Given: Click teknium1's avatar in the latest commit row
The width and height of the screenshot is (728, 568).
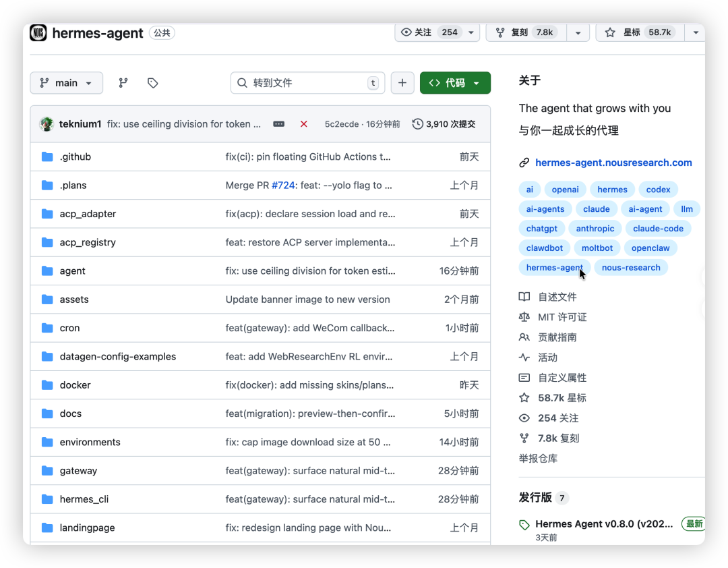Looking at the screenshot, I should pyautogui.click(x=47, y=124).
